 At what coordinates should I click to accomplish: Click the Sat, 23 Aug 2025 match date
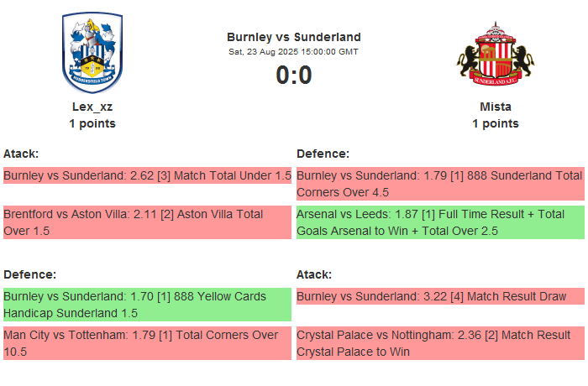pyautogui.click(x=294, y=52)
